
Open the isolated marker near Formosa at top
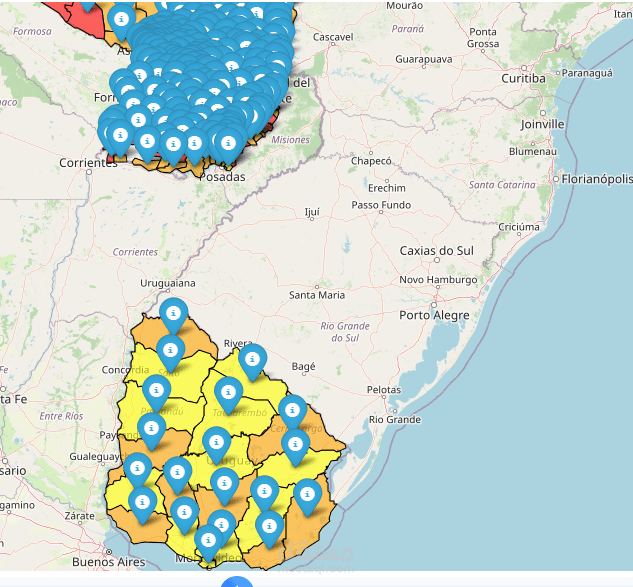[121, 20]
